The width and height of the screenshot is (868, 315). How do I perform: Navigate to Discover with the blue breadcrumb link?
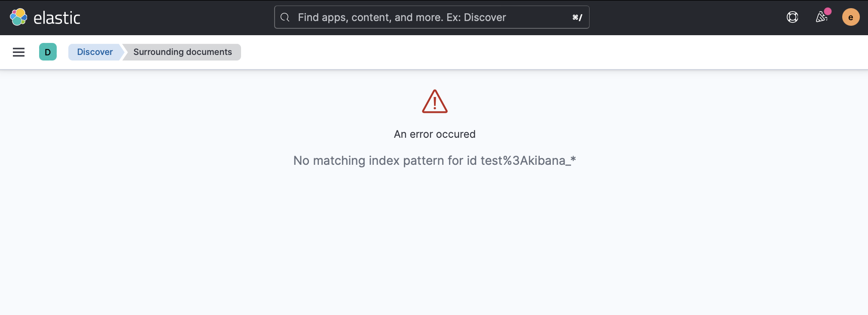94,52
